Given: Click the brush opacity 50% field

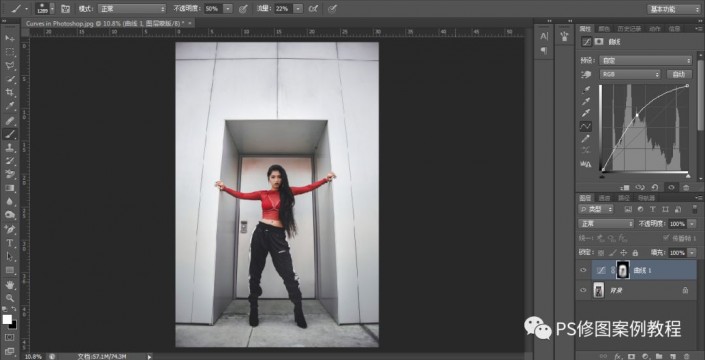Looking at the screenshot, I should click(214, 9).
